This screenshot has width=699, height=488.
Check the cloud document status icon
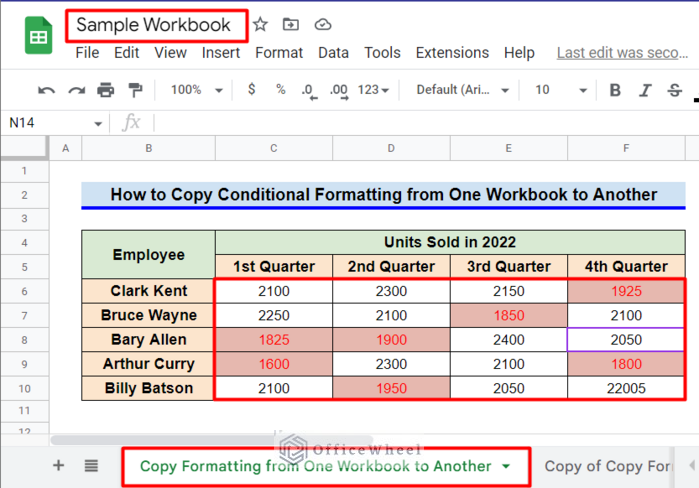tap(322, 25)
